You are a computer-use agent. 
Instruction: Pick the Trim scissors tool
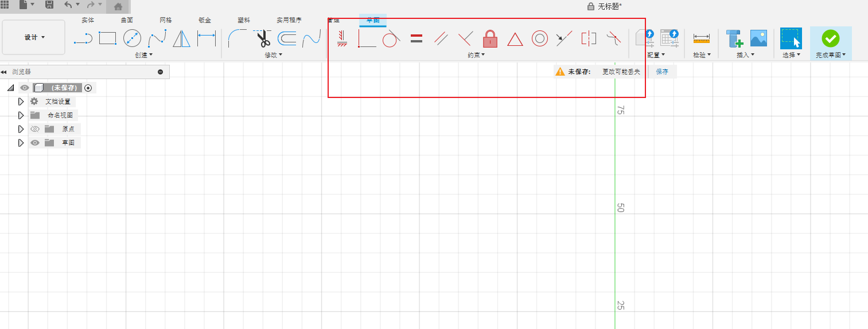coord(263,38)
